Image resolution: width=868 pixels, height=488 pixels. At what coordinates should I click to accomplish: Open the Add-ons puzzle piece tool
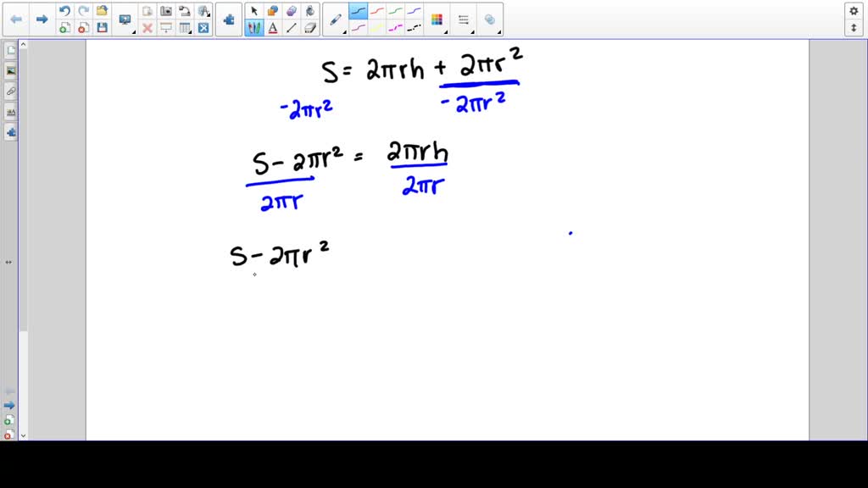(x=228, y=19)
